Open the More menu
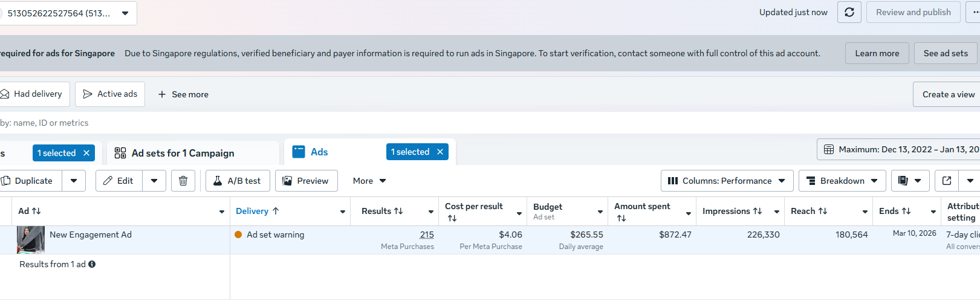 click(369, 181)
